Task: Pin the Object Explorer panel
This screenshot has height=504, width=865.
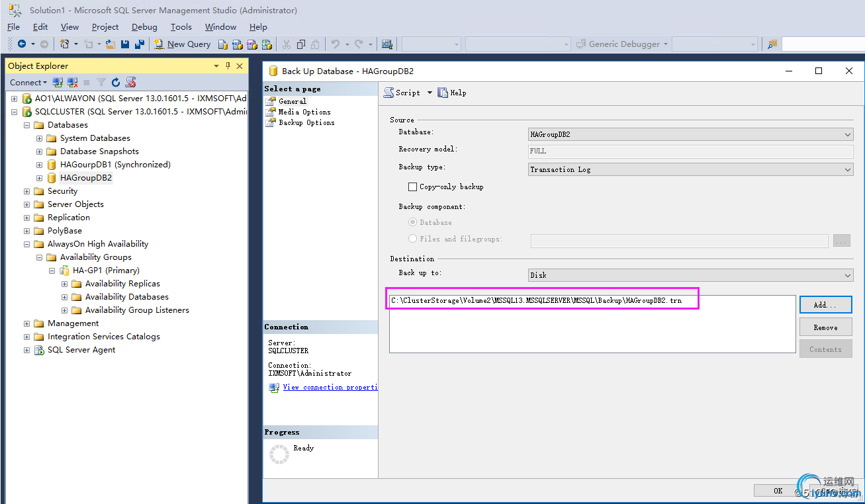Action: tap(228, 66)
